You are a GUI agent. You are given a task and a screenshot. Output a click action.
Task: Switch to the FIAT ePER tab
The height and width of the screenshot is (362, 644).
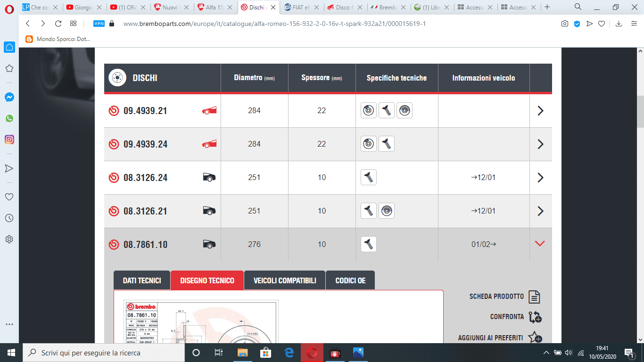tap(301, 7)
